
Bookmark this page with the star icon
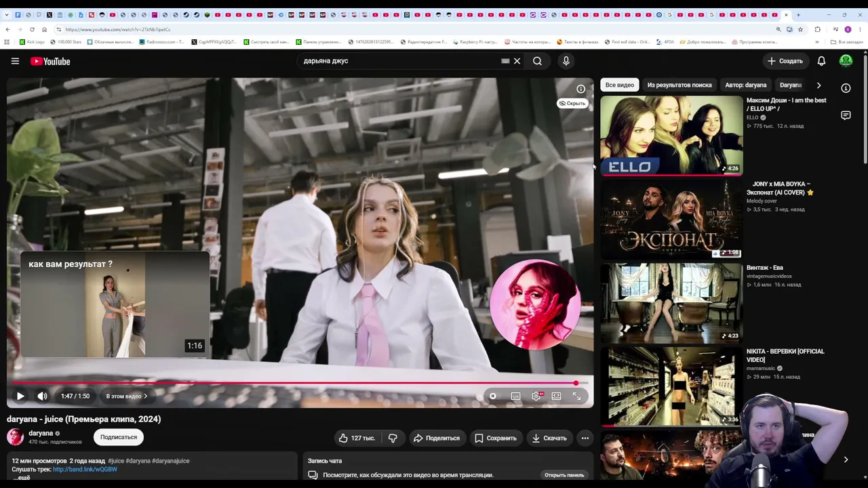point(800,29)
